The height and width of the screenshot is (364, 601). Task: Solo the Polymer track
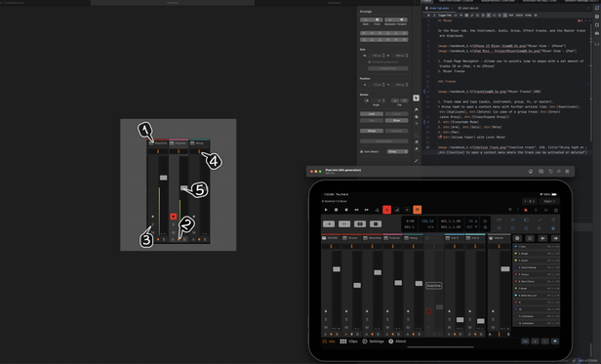387,319
